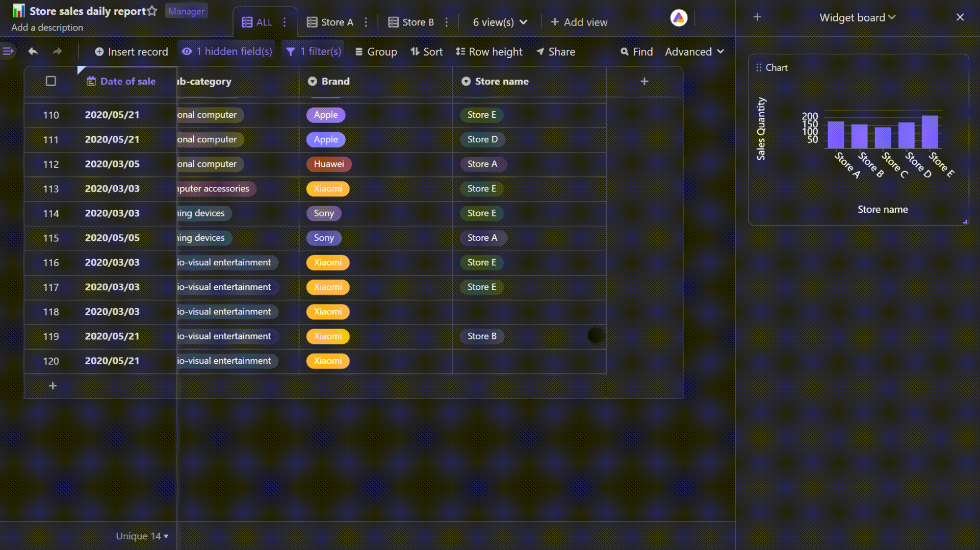The height and width of the screenshot is (550, 980).
Task: Open the Group options
Action: (376, 52)
